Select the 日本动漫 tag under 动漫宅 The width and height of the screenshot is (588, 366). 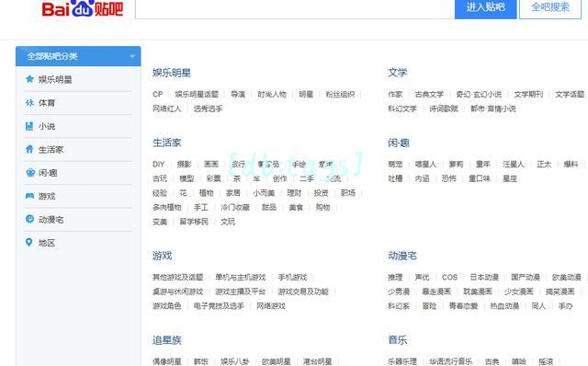tap(484, 278)
